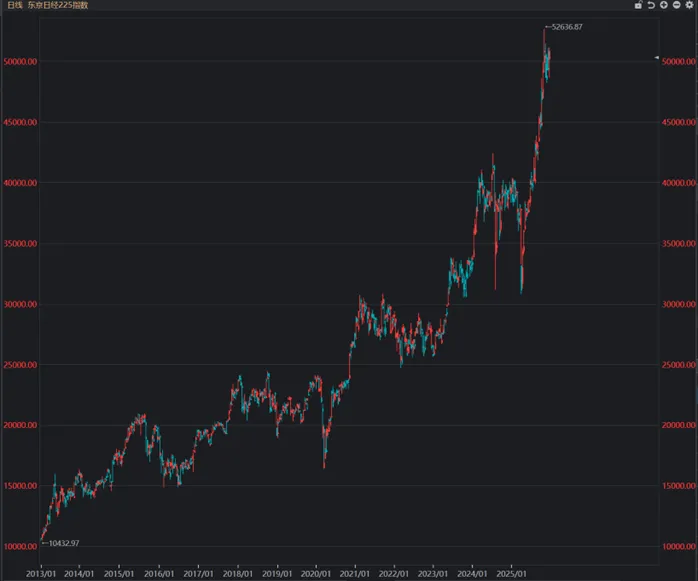This screenshot has width=698, height=581.
Task: Click the 2023/01 date label
Action: (x=433, y=574)
